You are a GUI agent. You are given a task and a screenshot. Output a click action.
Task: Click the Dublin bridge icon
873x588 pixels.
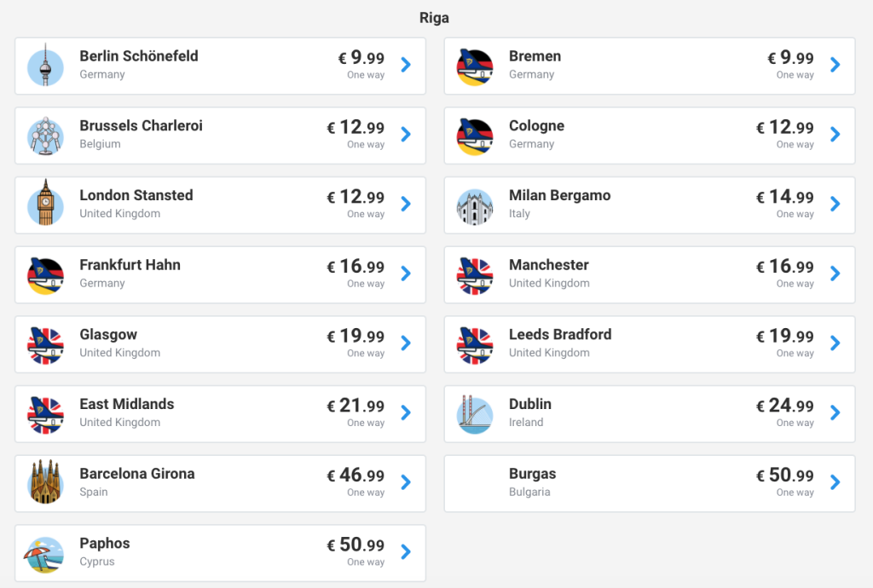coord(475,413)
